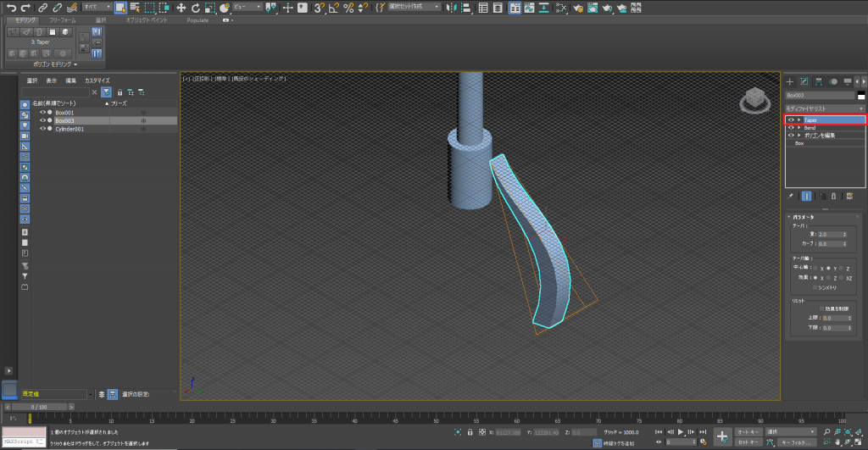Open the Rendered Frame Window

pyautogui.click(x=593, y=8)
